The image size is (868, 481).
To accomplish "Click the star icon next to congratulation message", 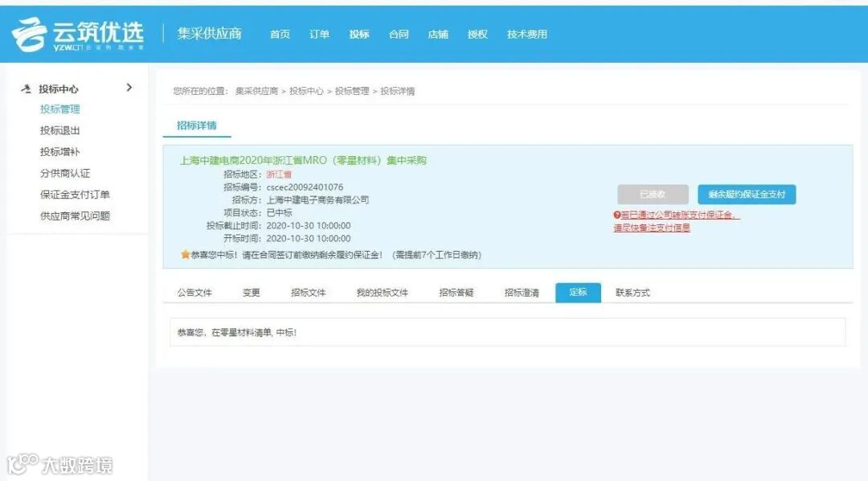I will coord(185,255).
